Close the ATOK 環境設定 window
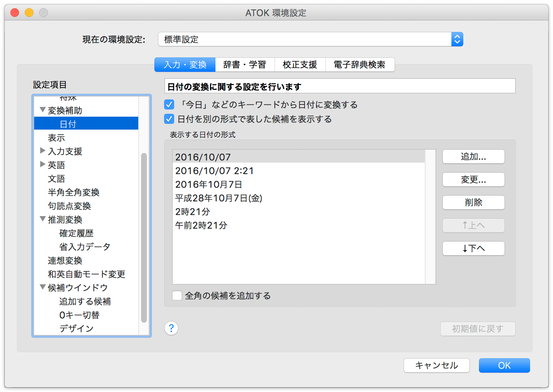The width and height of the screenshot is (553, 392). (x=15, y=13)
